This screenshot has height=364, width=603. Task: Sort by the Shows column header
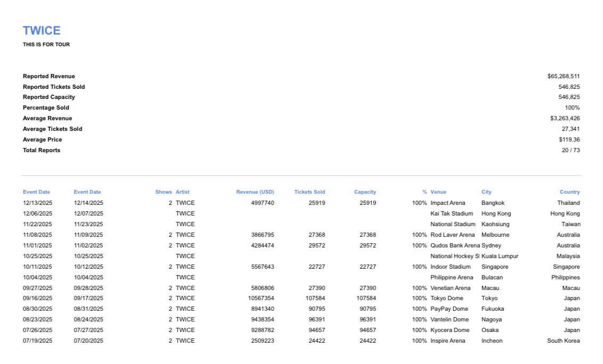(164, 192)
